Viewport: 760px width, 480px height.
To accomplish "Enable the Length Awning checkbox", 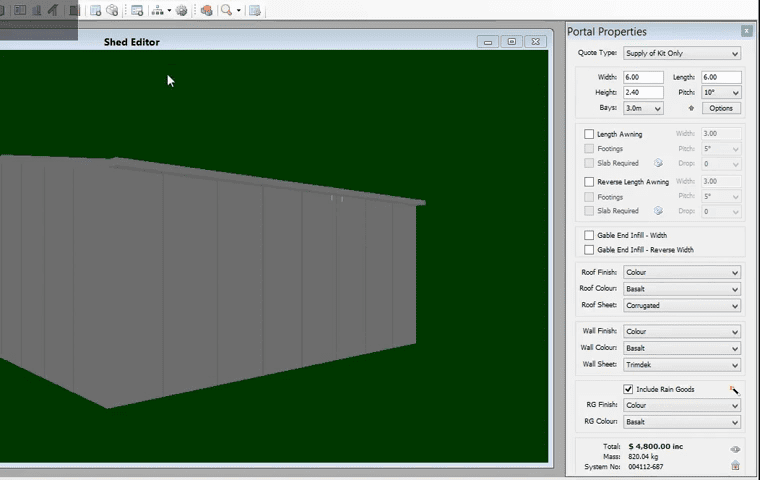I will tap(589, 134).
